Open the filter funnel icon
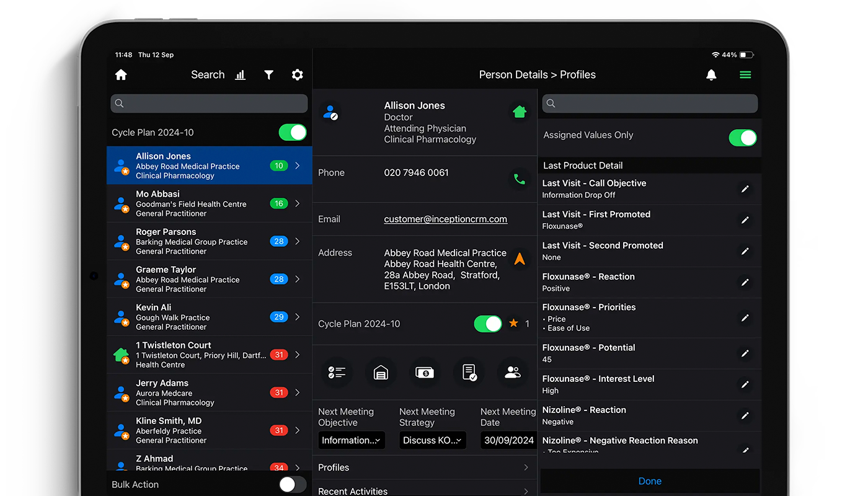 click(268, 75)
